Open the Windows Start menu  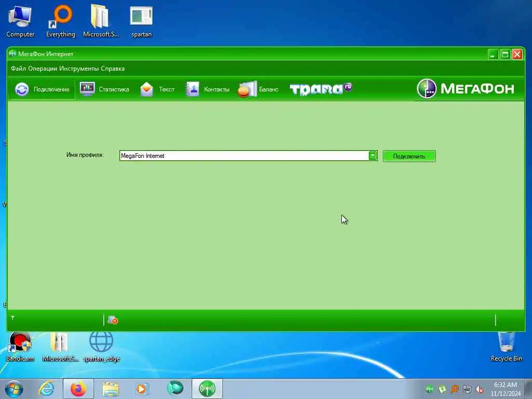click(x=14, y=389)
